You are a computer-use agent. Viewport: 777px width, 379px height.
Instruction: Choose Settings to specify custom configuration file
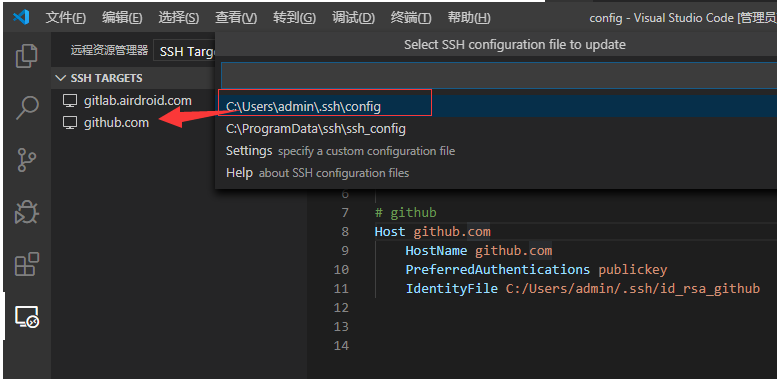coord(496,151)
